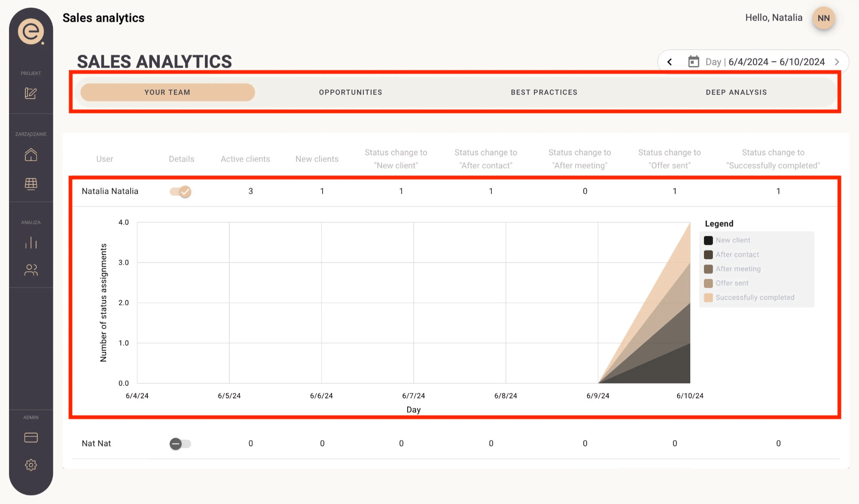This screenshot has width=859, height=504.
Task: Click the Details column header
Action: coord(181,159)
